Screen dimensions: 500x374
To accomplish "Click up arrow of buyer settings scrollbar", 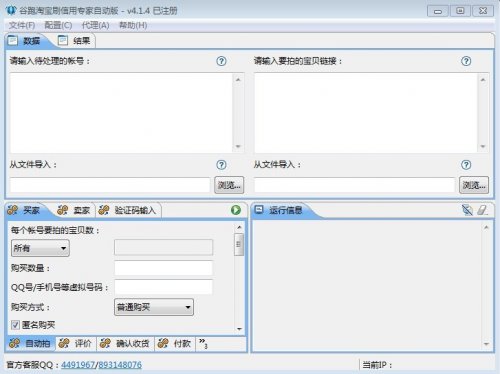I will (239, 227).
